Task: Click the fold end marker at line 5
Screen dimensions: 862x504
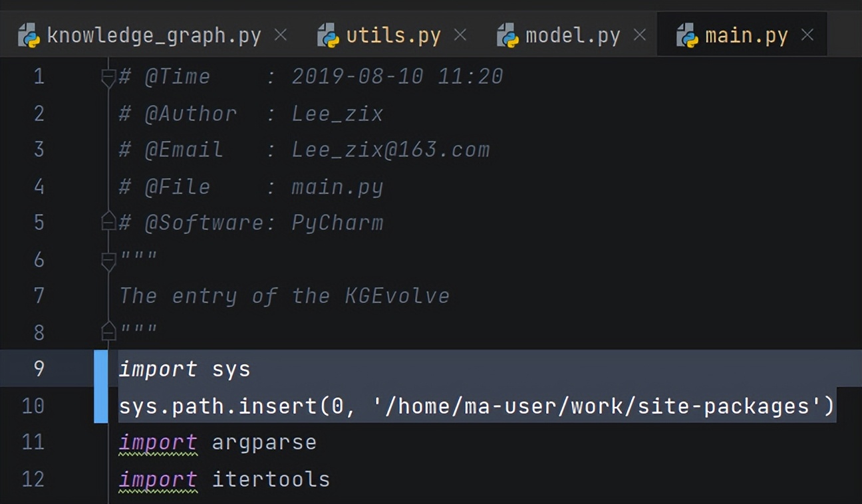Action: tap(108, 221)
